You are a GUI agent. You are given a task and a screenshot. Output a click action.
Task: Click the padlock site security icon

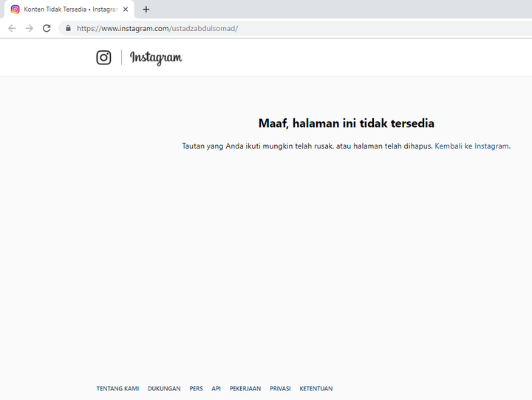pos(68,28)
